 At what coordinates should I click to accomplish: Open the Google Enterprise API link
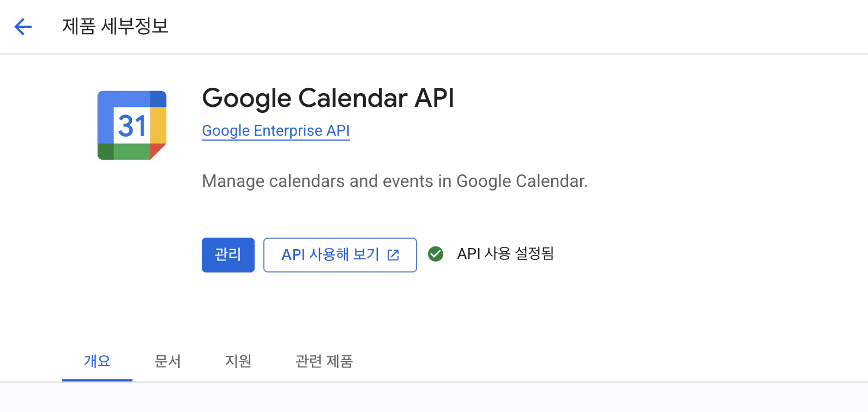pos(276,131)
